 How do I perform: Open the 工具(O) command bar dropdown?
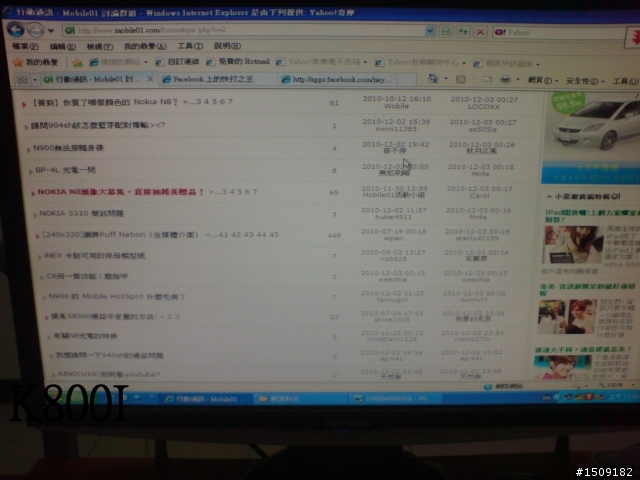coord(625,81)
